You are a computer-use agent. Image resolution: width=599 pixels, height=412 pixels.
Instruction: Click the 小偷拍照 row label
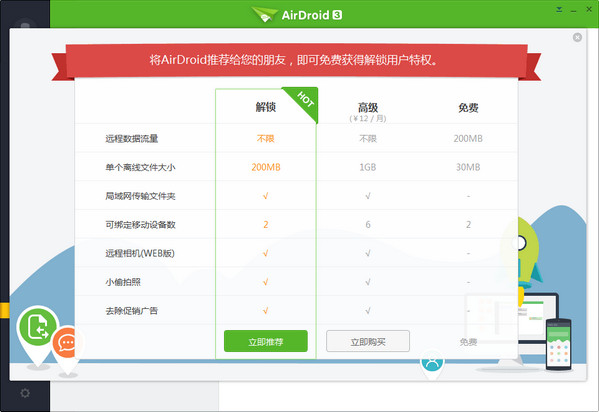123,282
